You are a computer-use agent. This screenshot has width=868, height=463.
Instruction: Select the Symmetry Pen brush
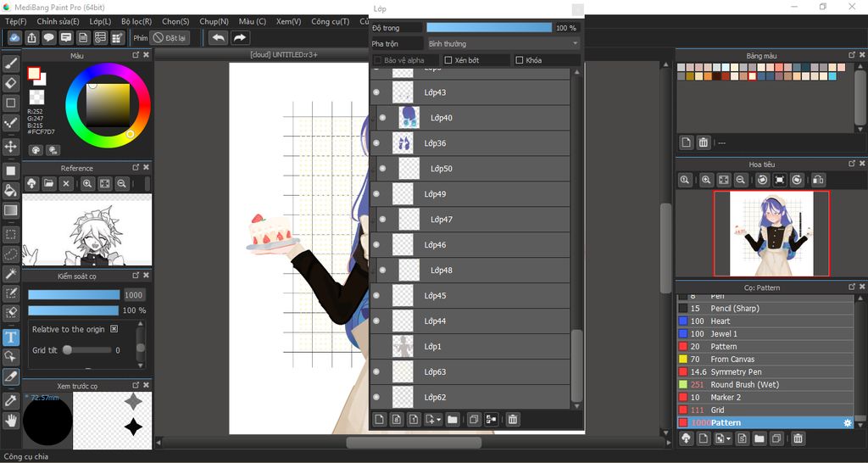[x=765, y=372]
